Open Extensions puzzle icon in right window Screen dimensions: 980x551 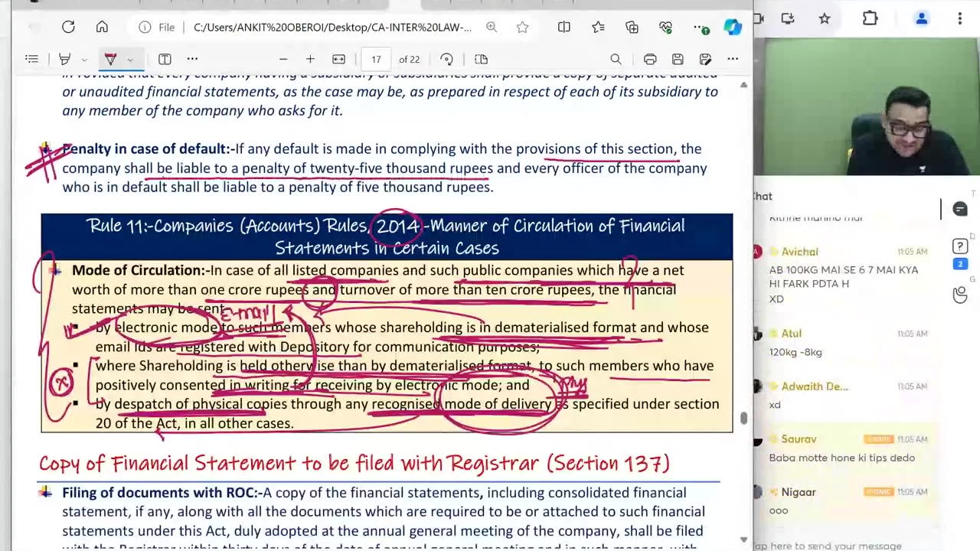870,18
